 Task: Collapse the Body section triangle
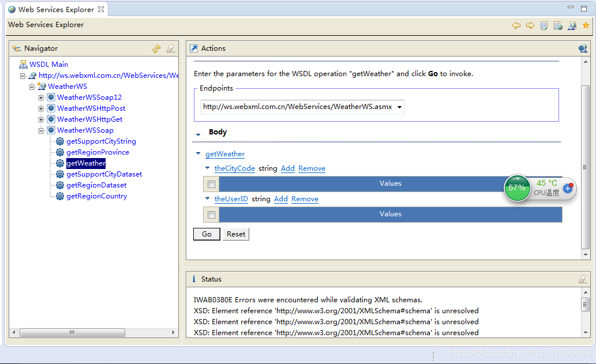(x=198, y=134)
